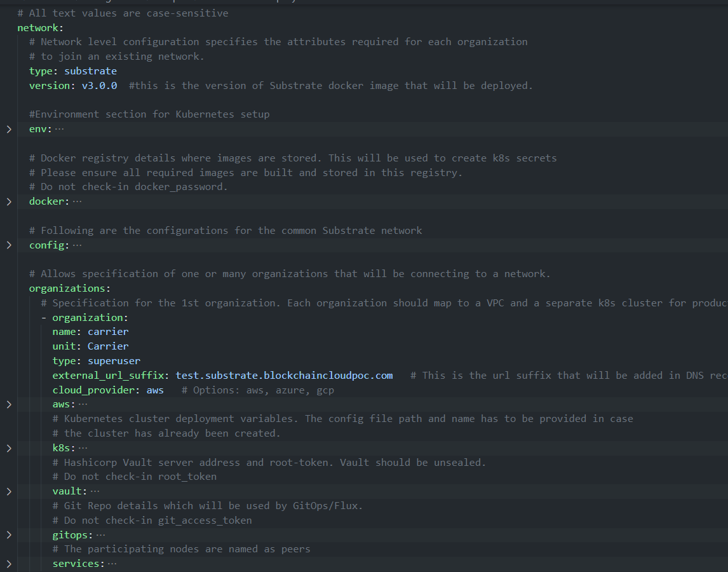Viewport: 728px width, 572px height.
Task: Click comment '# Do not check-in git_access_token'
Action: coord(152,521)
